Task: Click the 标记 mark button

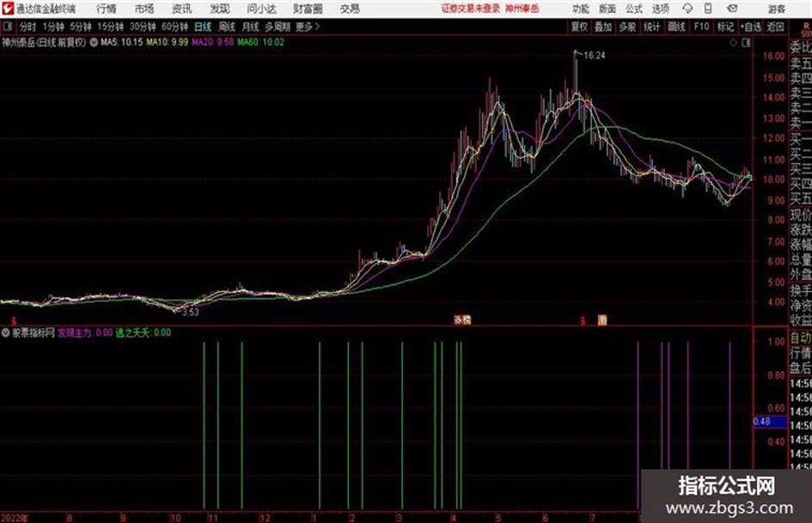Action: tap(725, 27)
